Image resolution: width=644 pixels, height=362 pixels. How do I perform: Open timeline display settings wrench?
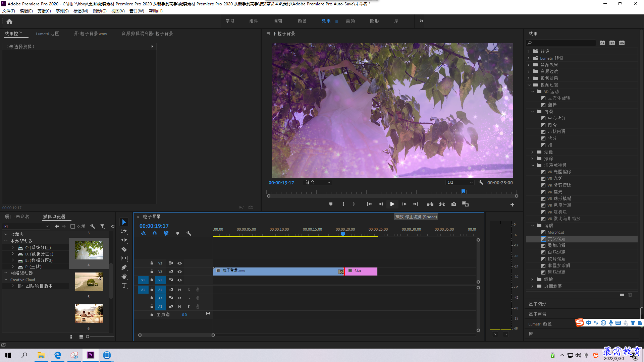pyautogui.click(x=189, y=233)
